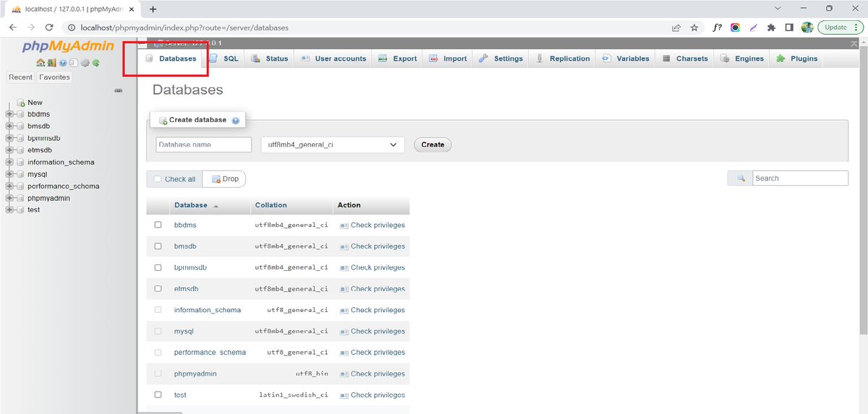Tick the checkbox for test database
This screenshot has width=868, height=414.
[158, 395]
